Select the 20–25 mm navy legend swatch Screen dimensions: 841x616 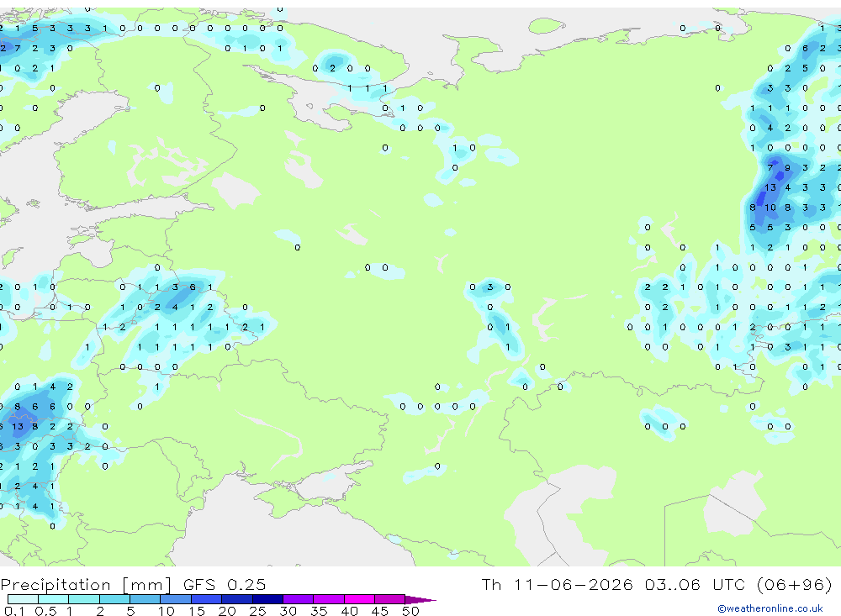pyautogui.click(x=236, y=599)
